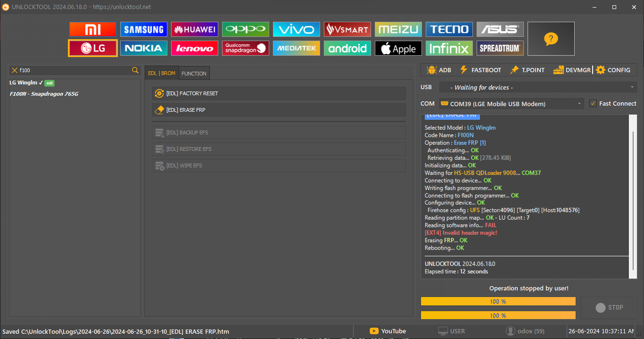Click the odox (59) account entry
The height and width of the screenshot is (339, 644).
tap(525, 331)
